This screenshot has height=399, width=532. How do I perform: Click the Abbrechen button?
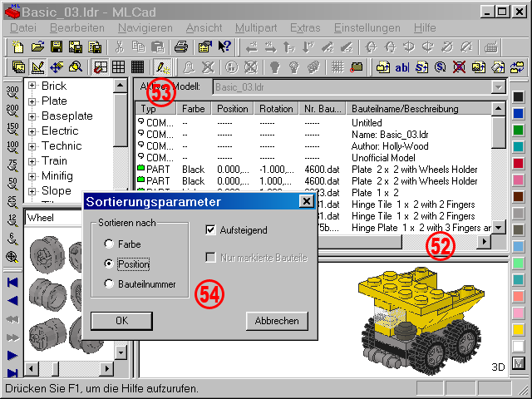pyautogui.click(x=277, y=321)
